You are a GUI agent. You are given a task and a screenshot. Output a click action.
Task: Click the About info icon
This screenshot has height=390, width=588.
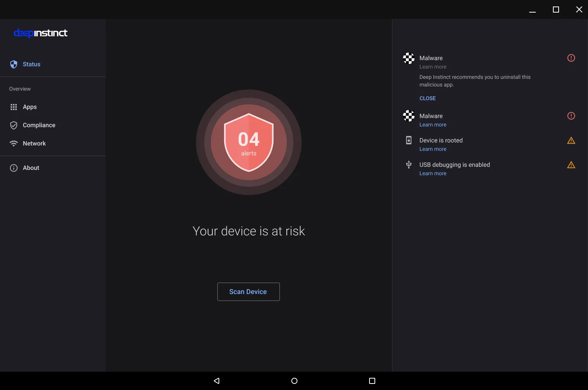point(14,168)
